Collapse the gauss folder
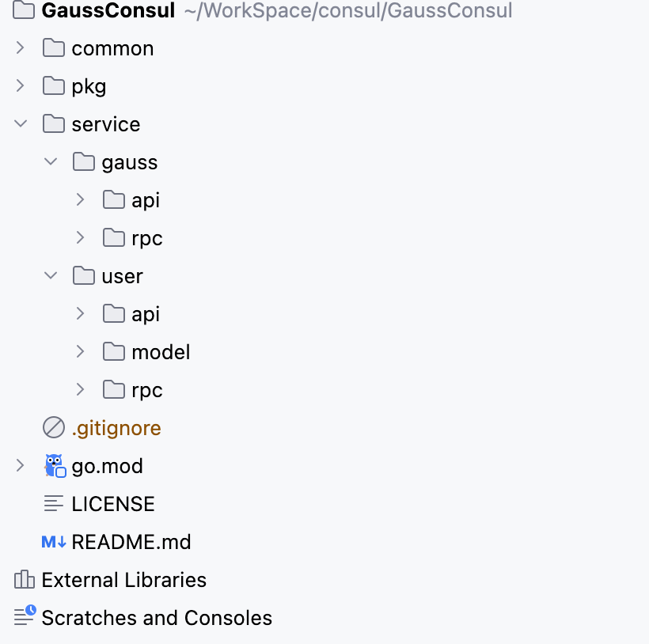 coord(51,162)
